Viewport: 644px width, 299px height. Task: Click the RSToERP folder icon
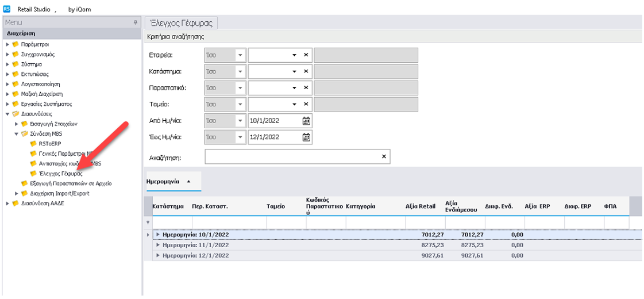coord(33,143)
